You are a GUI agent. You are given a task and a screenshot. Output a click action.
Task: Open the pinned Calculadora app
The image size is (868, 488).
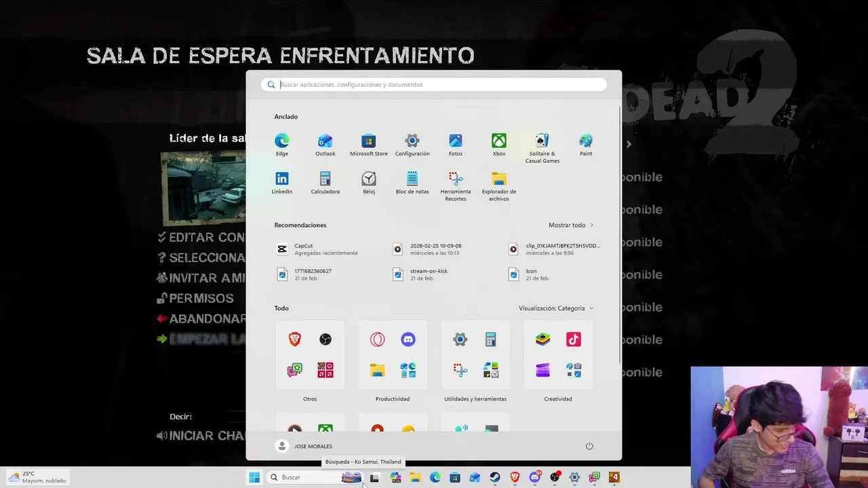(x=325, y=182)
